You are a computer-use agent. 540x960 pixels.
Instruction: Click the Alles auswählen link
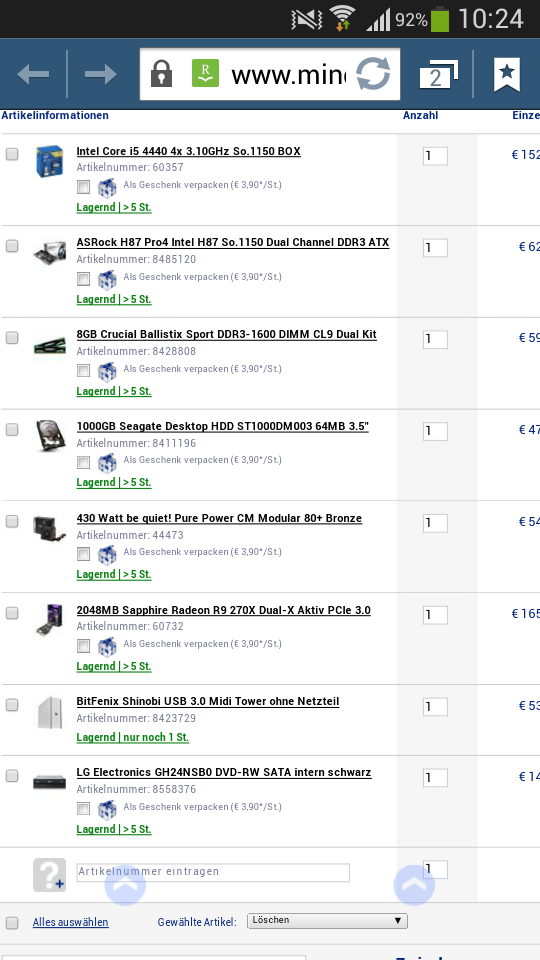tap(70, 922)
